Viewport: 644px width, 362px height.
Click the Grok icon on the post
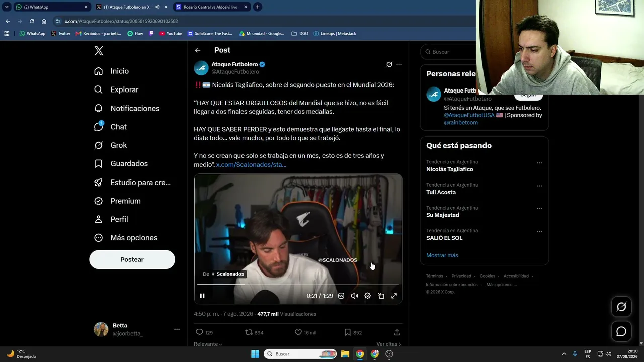click(389, 64)
